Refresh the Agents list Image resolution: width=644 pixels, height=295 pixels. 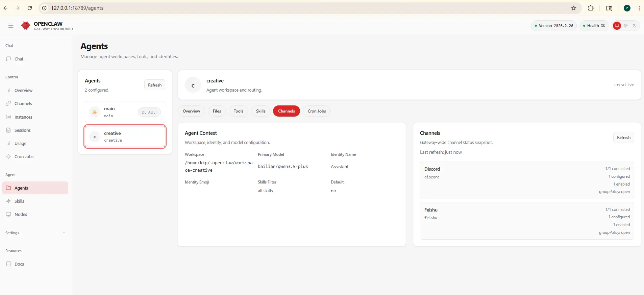(154, 85)
